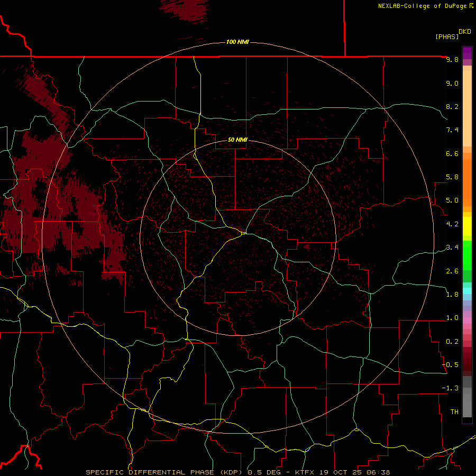
Task: Click the 9.0 legend value
Action: [452, 83]
